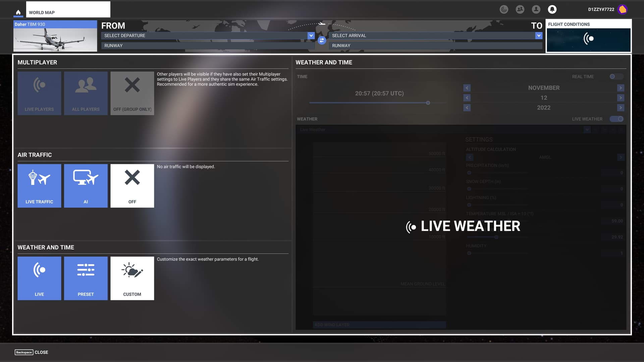The image size is (644, 362).
Task: Select All Players multiplayer mode
Action: click(x=86, y=93)
